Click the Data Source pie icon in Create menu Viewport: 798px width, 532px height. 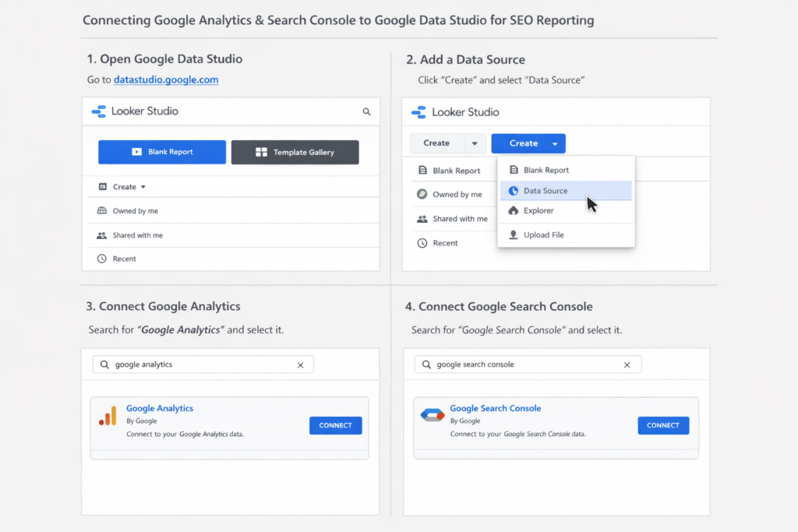[512, 190]
